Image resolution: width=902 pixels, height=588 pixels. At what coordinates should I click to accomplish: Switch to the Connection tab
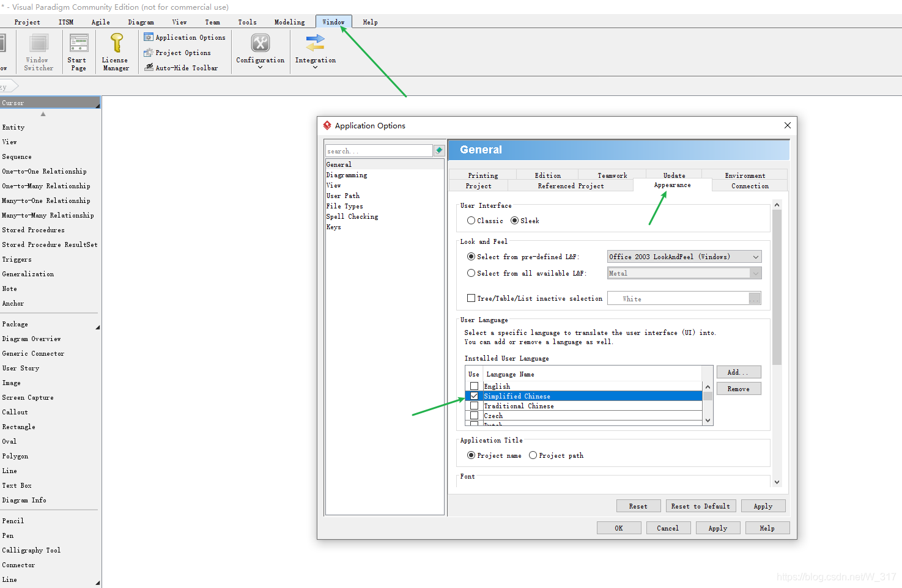750,186
